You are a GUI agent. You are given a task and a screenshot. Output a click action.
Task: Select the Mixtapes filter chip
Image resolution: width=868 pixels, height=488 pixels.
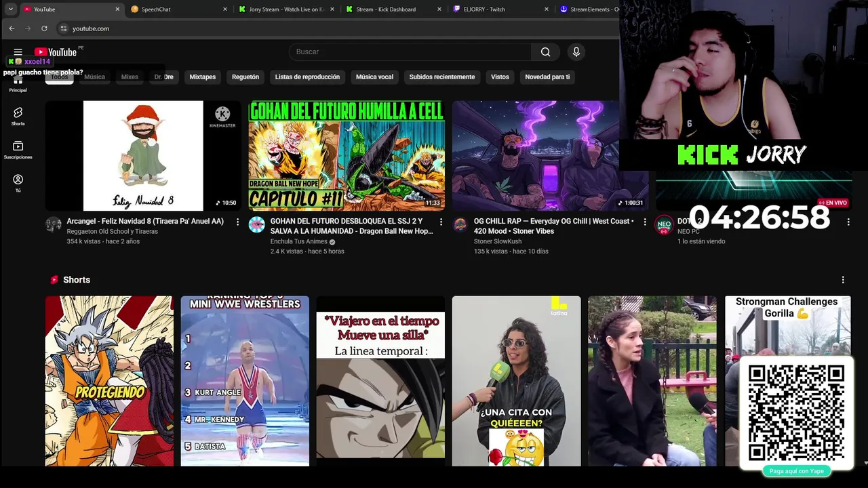coord(203,77)
